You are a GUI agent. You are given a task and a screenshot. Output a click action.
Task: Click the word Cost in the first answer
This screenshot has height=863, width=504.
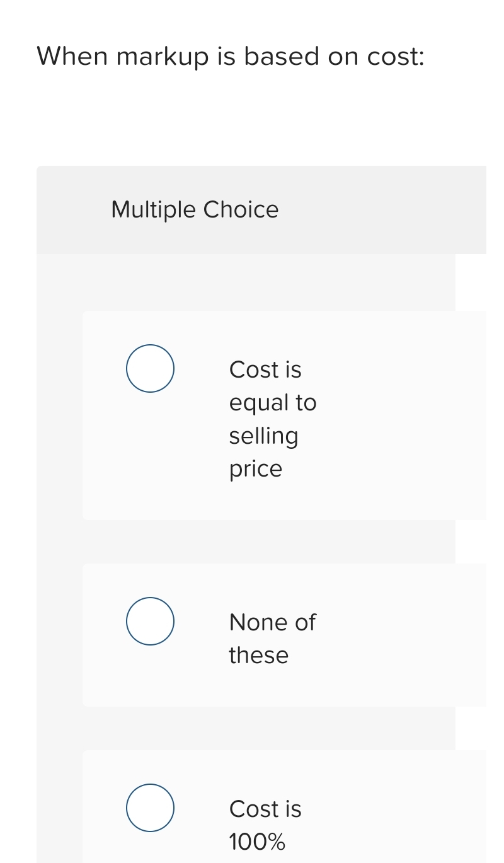[251, 370]
